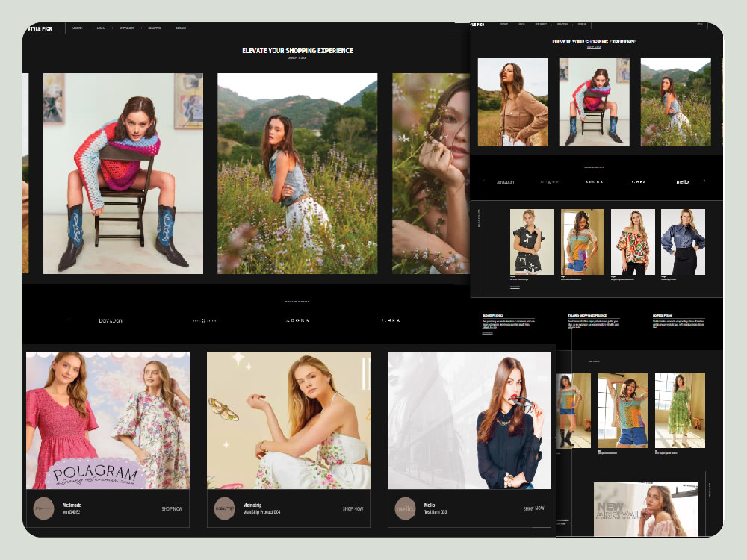Click the small link under left screen heading
The height and width of the screenshot is (560, 747).
(297, 58)
